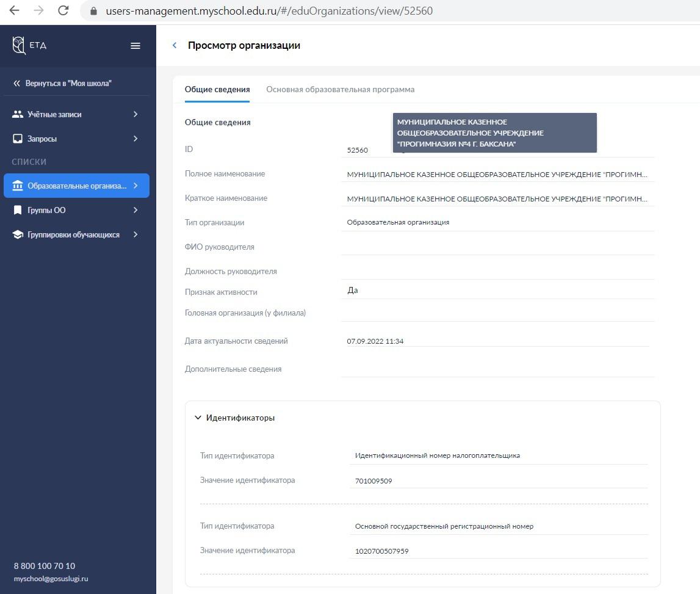The height and width of the screenshot is (594, 700).
Task: Click Основной государственный регистрационный номер value
Action: pyautogui.click(x=444, y=526)
